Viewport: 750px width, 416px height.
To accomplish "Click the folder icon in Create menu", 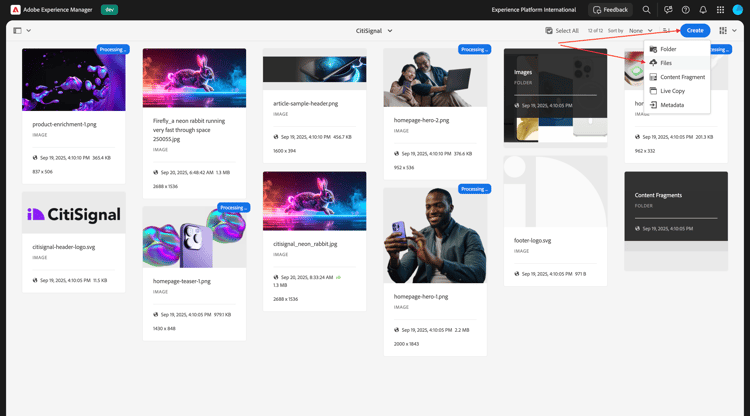I will pyautogui.click(x=653, y=49).
